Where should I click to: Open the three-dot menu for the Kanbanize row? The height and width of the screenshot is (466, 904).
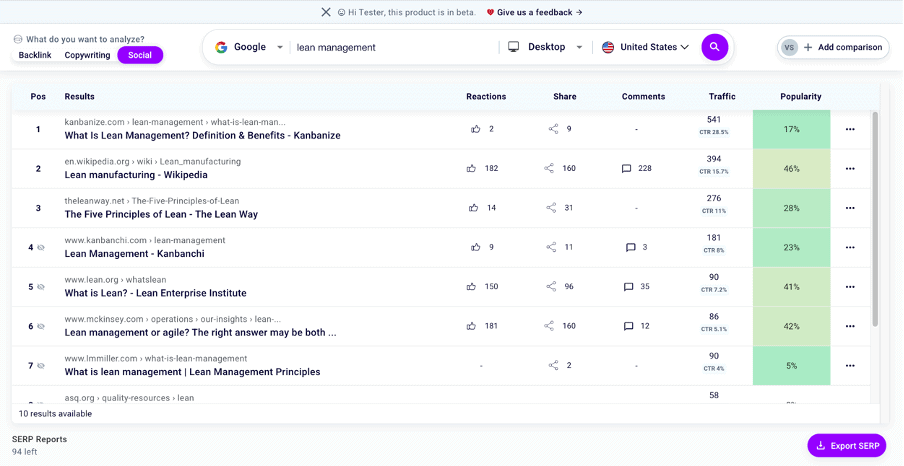point(850,129)
